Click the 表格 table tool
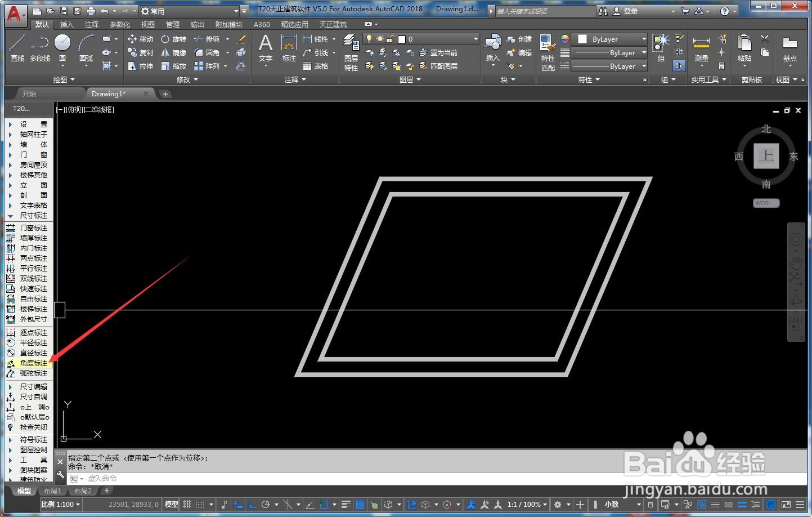The height and width of the screenshot is (517, 812). 316,66
